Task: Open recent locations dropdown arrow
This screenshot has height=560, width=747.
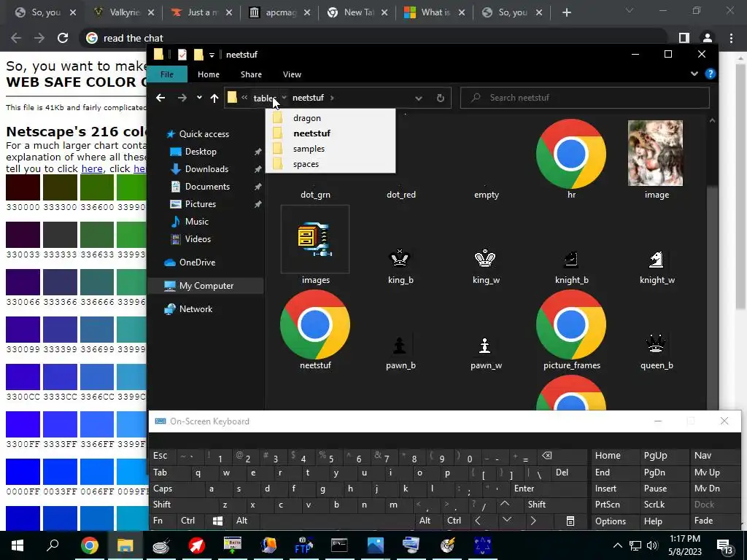Action: pos(199,98)
